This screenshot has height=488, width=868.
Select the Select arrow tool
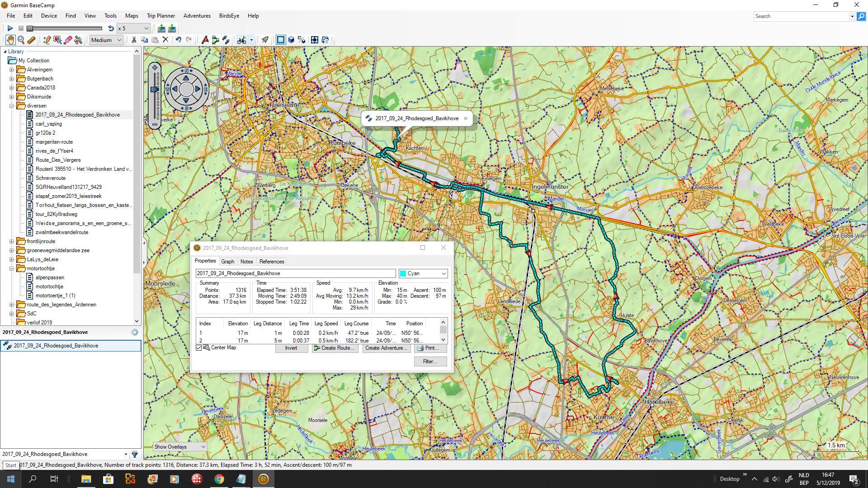(x=57, y=40)
